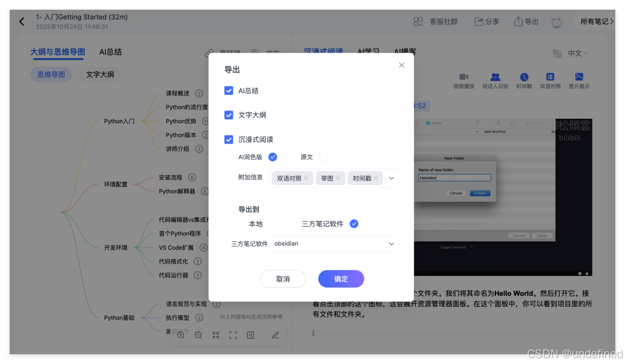Remove the 双语对照 tag
This screenshot has width=625, height=364.
click(x=306, y=178)
